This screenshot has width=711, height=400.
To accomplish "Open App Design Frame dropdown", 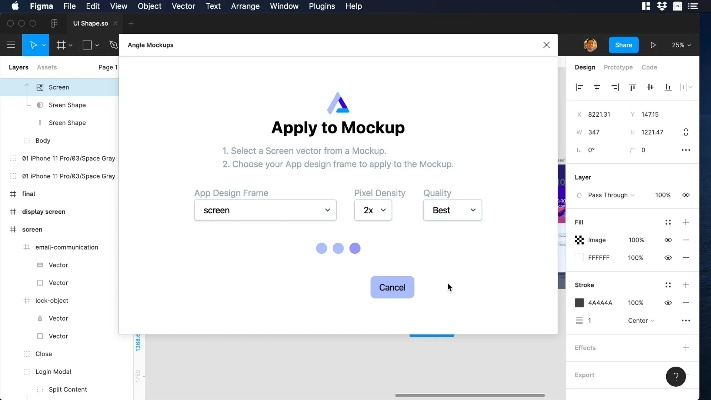I will pyautogui.click(x=265, y=210).
